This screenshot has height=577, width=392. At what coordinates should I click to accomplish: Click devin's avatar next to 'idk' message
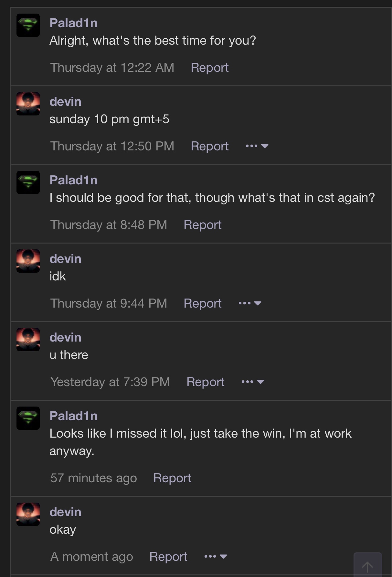coord(28,261)
